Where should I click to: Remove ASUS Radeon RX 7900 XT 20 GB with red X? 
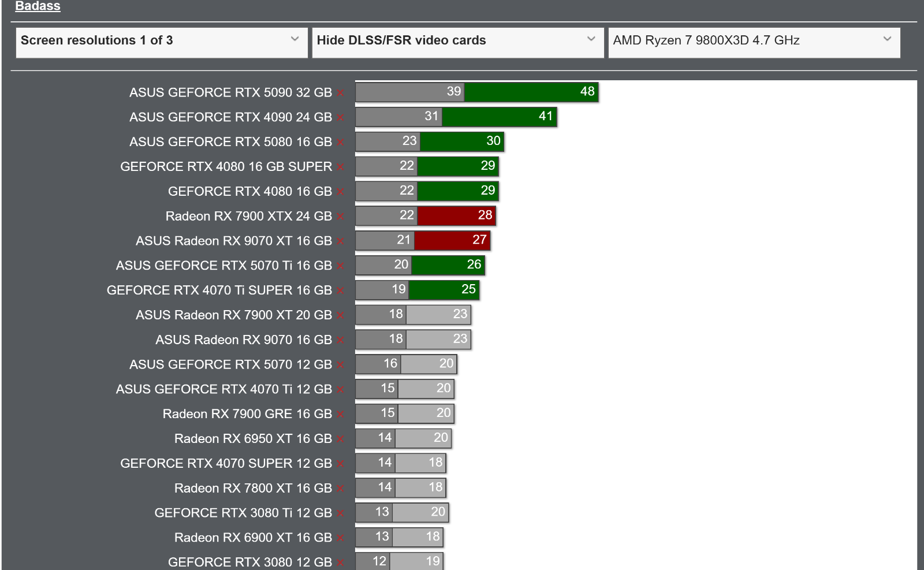[341, 316]
